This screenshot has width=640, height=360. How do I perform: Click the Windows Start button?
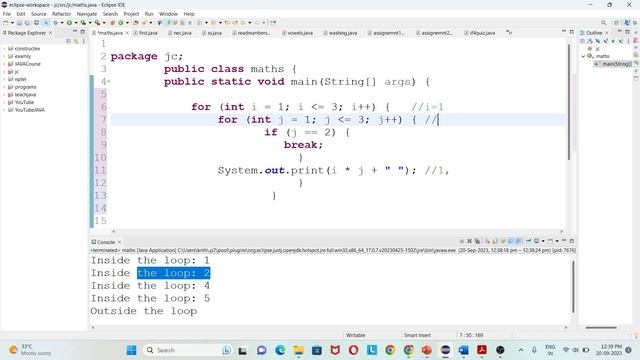pos(131,350)
